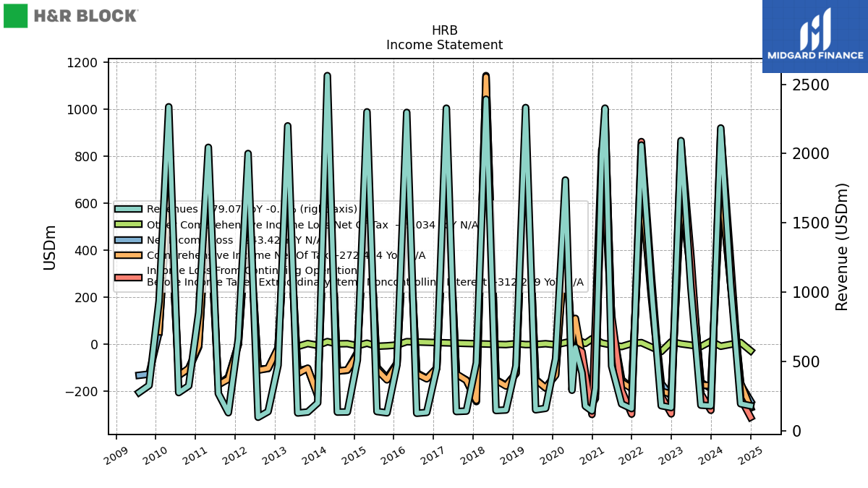Select Comprehensive Income Net Of Tax legend text

pos(286,255)
